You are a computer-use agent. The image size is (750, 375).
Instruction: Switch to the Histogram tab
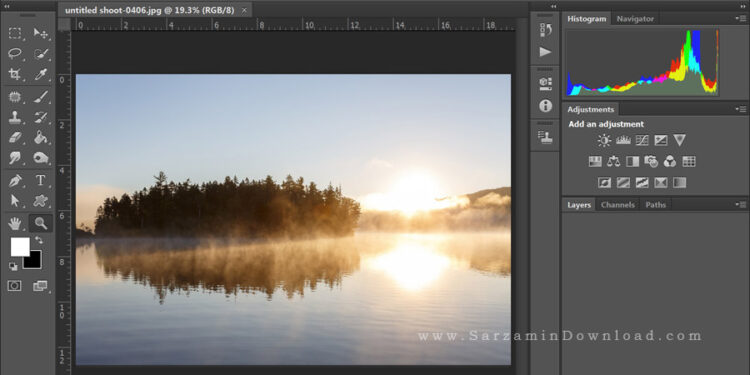point(586,19)
